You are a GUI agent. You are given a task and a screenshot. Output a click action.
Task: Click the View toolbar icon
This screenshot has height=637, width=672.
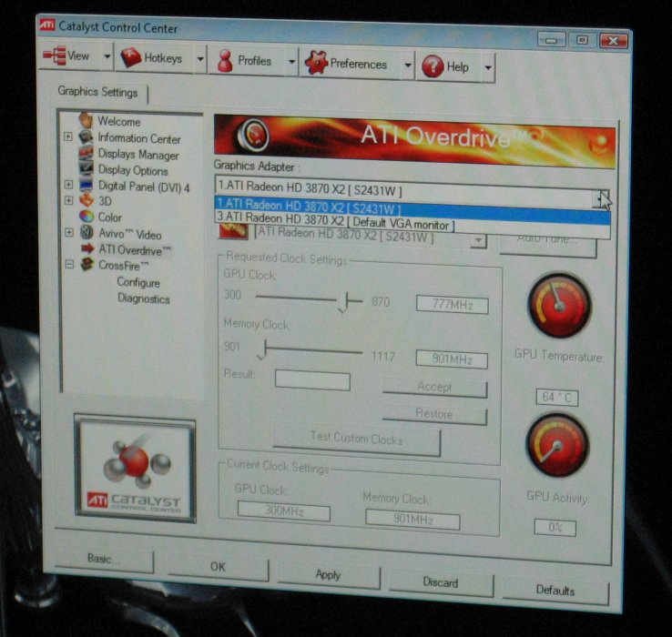(x=55, y=55)
